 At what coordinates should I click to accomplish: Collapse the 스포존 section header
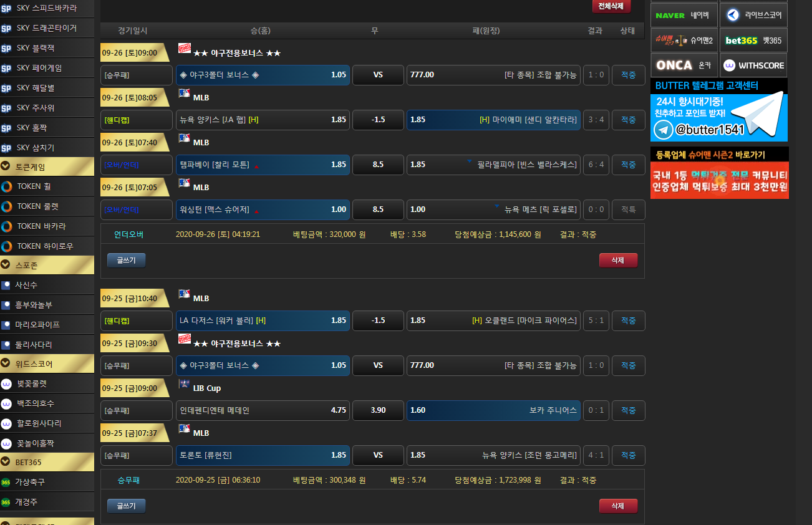[47, 265]
